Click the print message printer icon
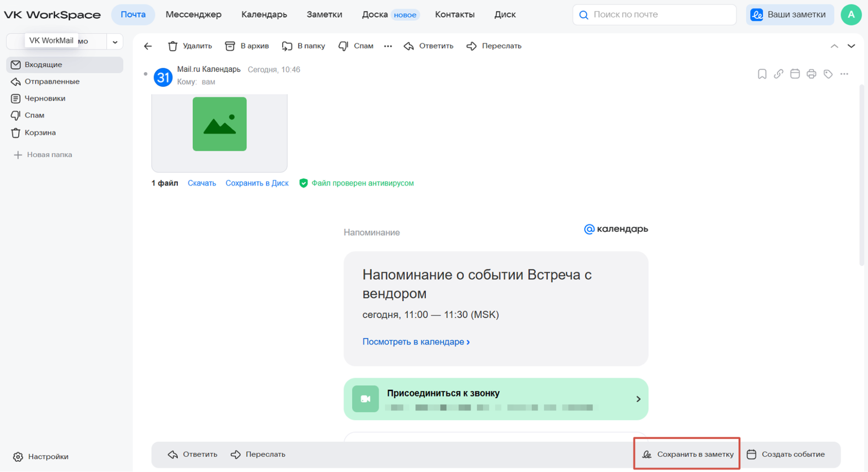The width and height of the screenshot is (868, 472). click(x=811, y=74)
